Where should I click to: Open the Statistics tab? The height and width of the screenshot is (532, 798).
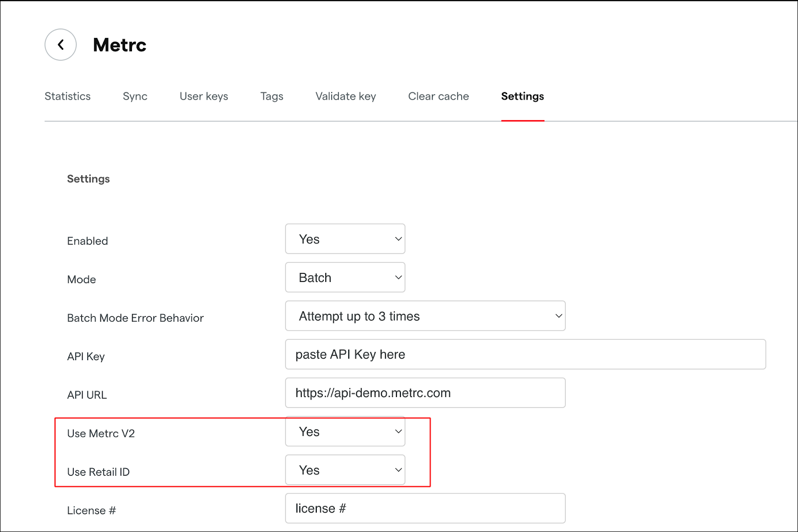click(68, 96)
